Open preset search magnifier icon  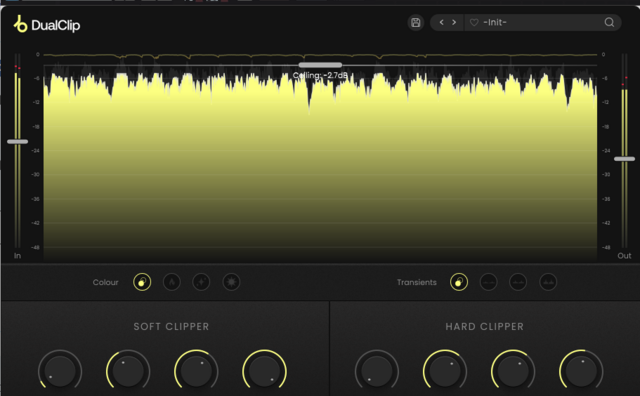[x=609, y=22]
